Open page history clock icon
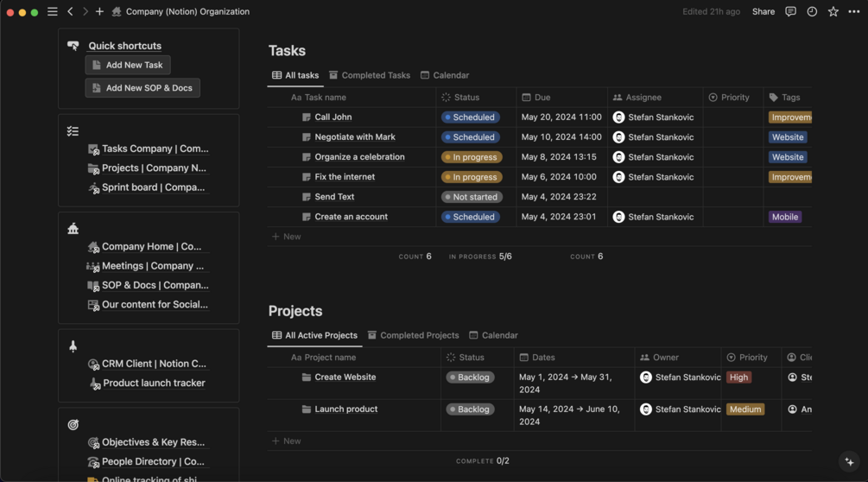Image resolution: width=868 pixels, height=482 pixels. click(x=812, y=12)
